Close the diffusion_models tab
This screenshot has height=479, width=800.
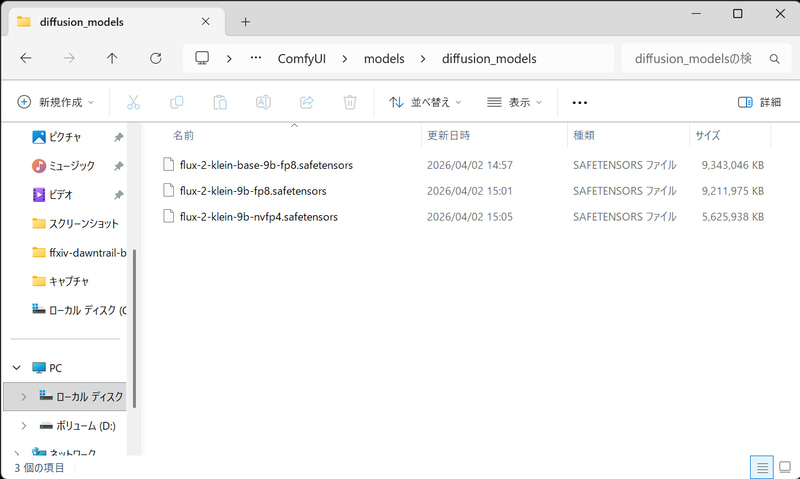point(205,21)
